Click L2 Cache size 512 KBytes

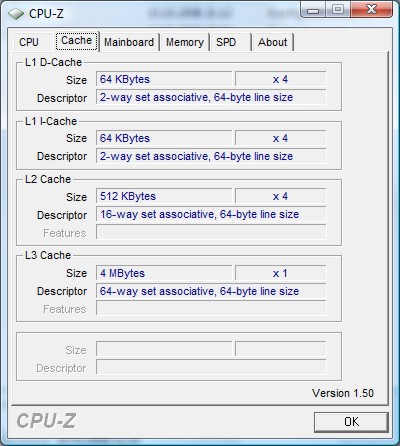pos(164,196)
